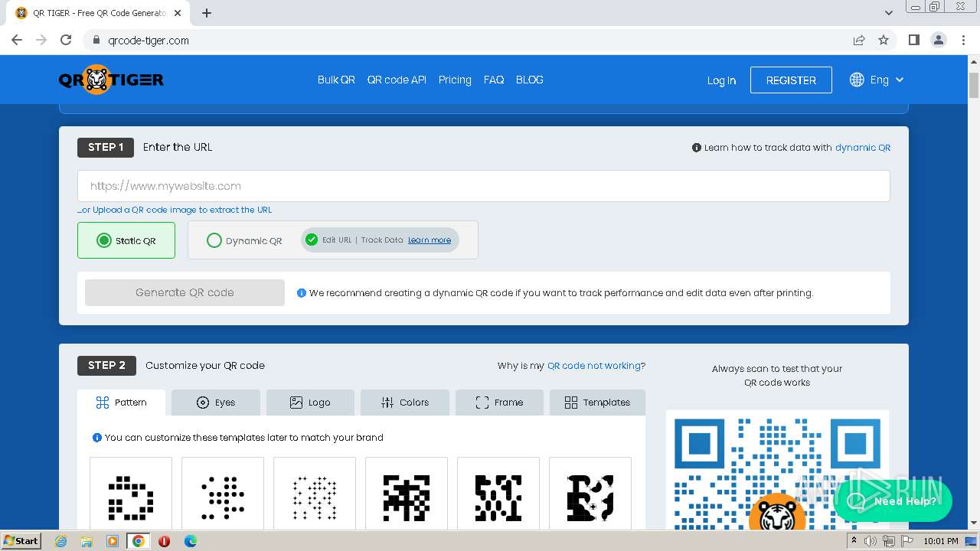Open Windows Media Player from taskbar
Viewport: 980px width, 551px height.
coord(113,541)
